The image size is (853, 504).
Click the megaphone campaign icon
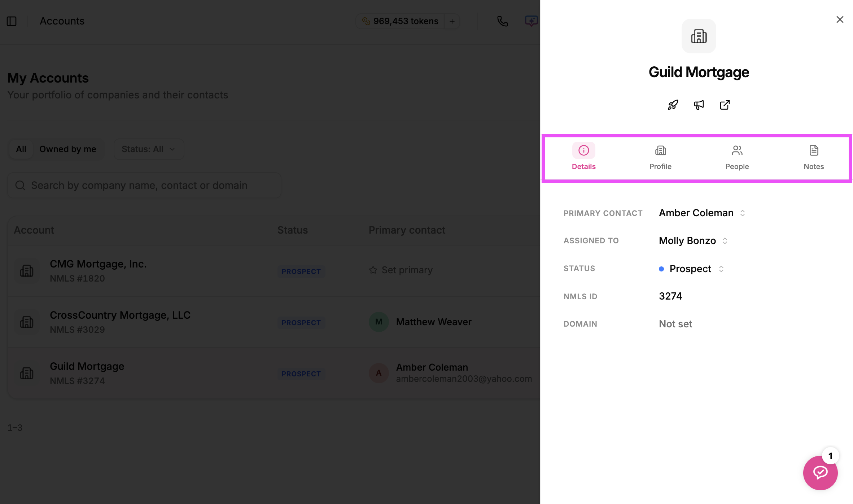[699, 105]
